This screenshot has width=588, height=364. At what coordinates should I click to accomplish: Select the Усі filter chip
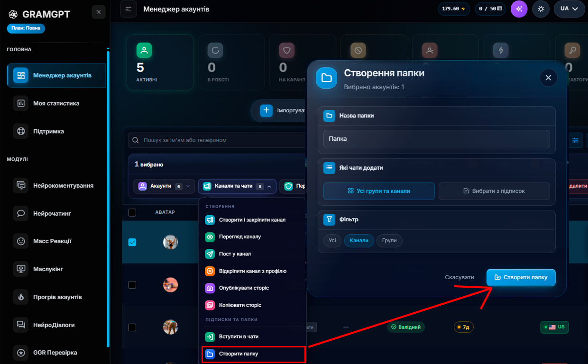(332, 241)
